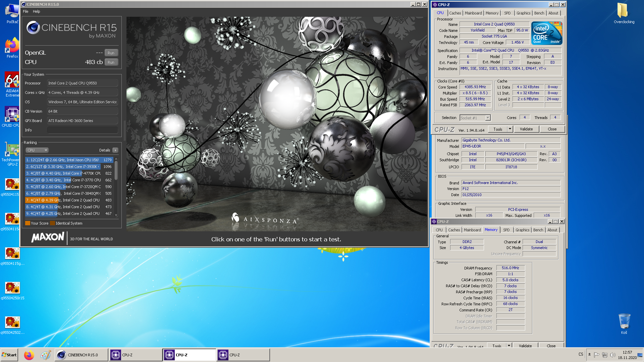Click the ranking list scrollbar thumb
The height and width of the screenshot is (362, 644).
[116, 170]
